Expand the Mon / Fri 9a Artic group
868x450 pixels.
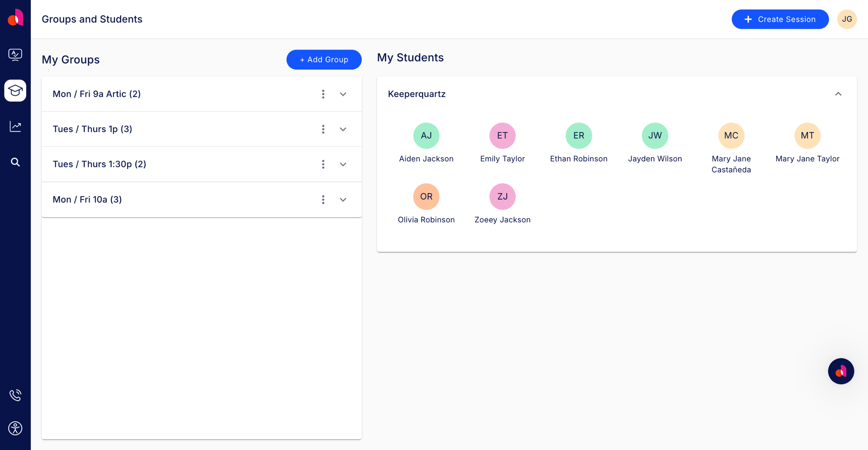click(343, 94)
